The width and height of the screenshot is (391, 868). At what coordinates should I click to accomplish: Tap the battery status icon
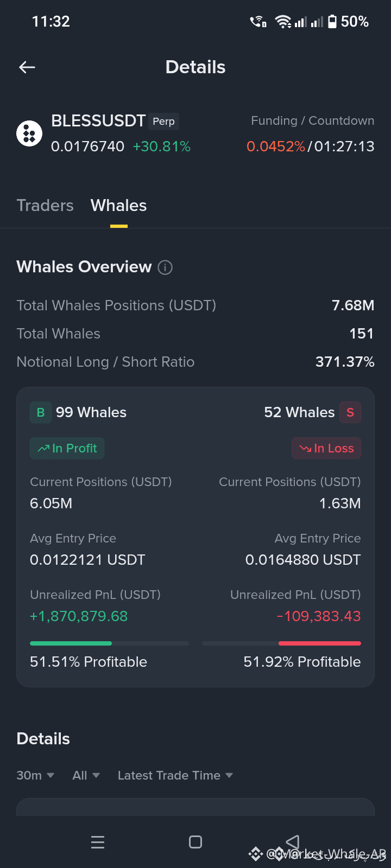[332, 22]
